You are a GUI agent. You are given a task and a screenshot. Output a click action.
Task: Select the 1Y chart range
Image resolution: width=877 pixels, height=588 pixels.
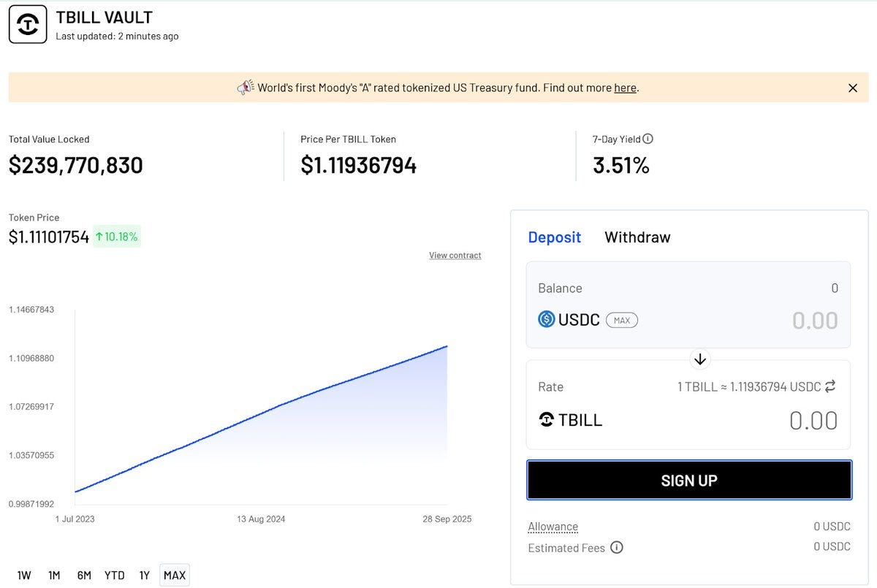pos(145,575)
